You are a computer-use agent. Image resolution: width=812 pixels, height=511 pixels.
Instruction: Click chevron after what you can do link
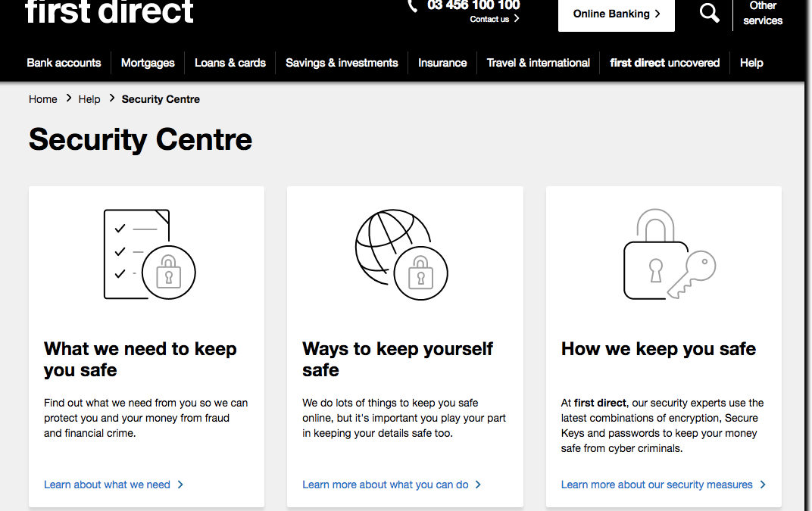[478, 485]
